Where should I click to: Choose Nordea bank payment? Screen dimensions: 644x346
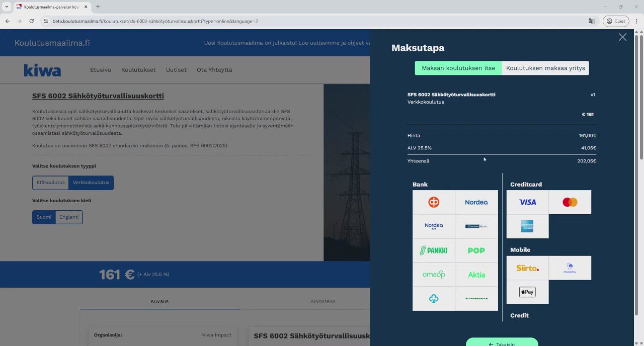pyautogui.click(x=476, y=202)
